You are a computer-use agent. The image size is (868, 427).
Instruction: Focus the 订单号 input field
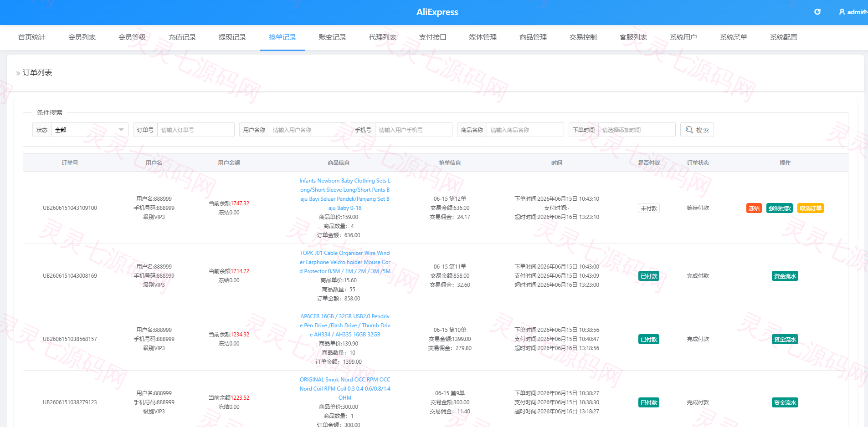195,130
